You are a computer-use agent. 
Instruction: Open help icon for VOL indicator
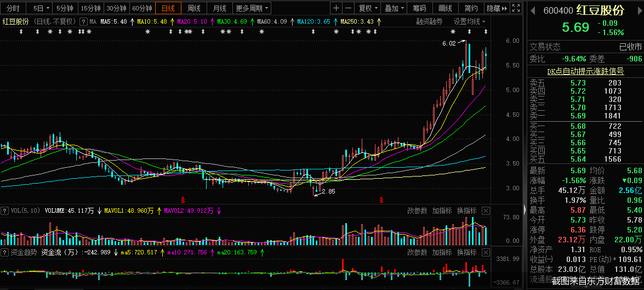tap(5, 211)
